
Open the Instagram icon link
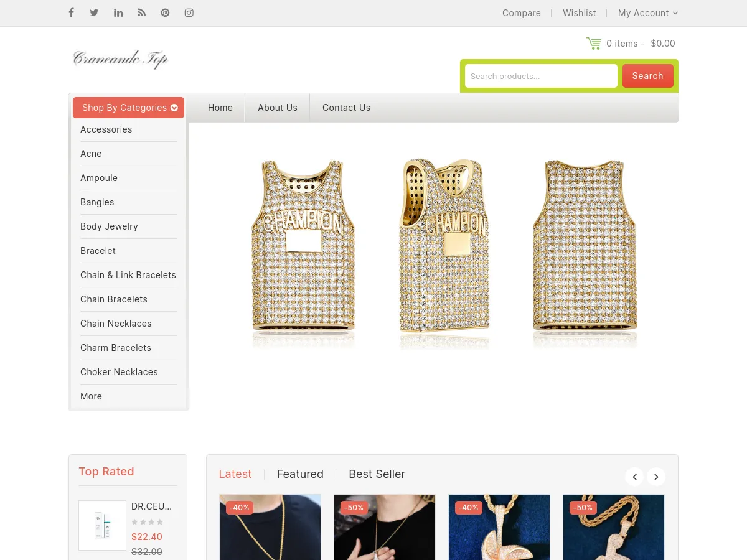pyautogui.click(x=189, y=13)
